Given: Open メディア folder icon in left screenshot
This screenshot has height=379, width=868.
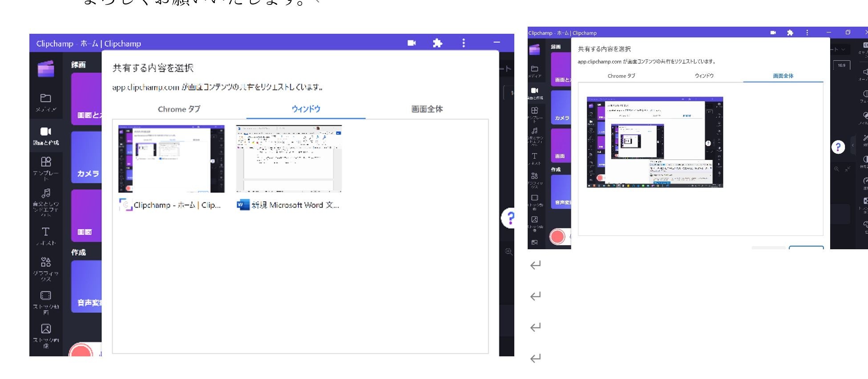Looking at the screenshot, I should pos(46,98).
